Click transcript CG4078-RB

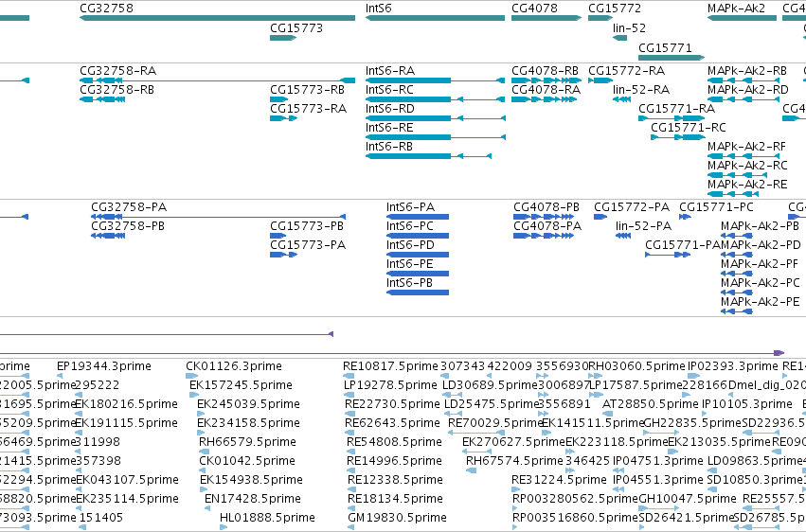546,80
